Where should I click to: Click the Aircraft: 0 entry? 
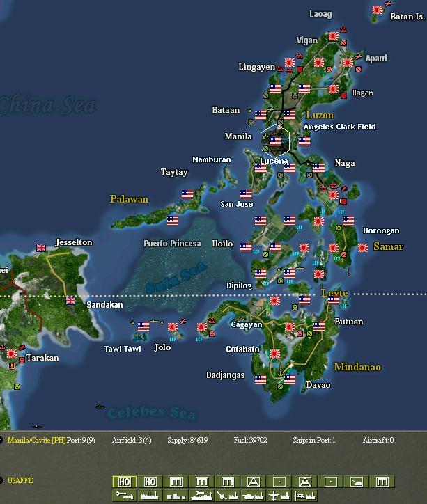(378, 440)
